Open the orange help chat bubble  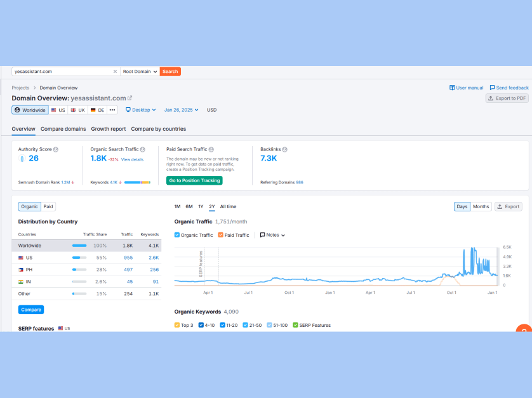pyautogui.click(x=524, y=329)
